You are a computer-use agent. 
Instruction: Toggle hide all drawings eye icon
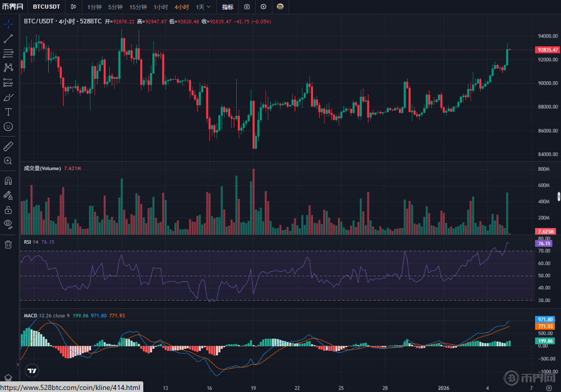8,224
